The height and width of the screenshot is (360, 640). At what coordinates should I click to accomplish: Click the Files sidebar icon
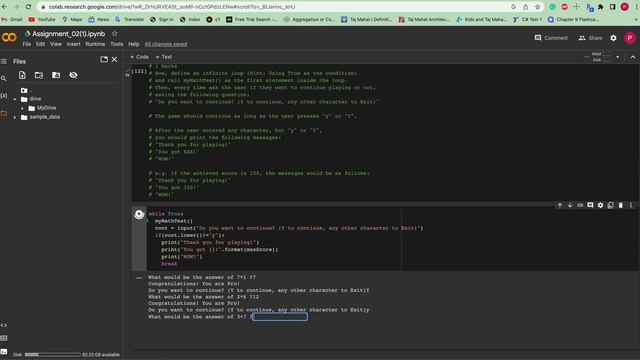[4, 113]
